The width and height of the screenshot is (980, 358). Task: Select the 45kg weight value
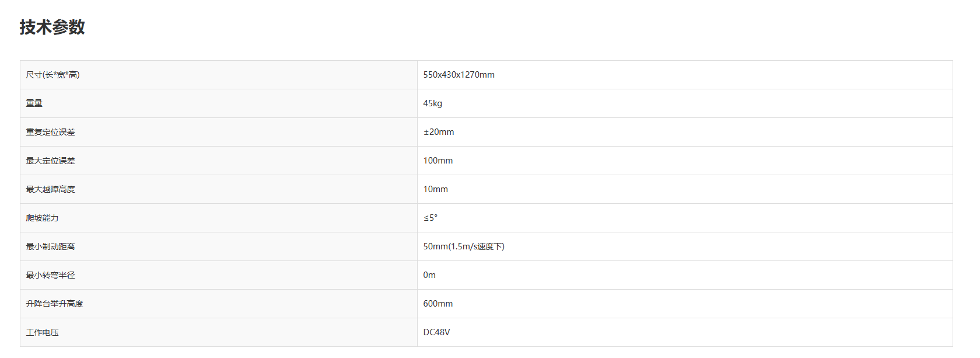[432, 103]
